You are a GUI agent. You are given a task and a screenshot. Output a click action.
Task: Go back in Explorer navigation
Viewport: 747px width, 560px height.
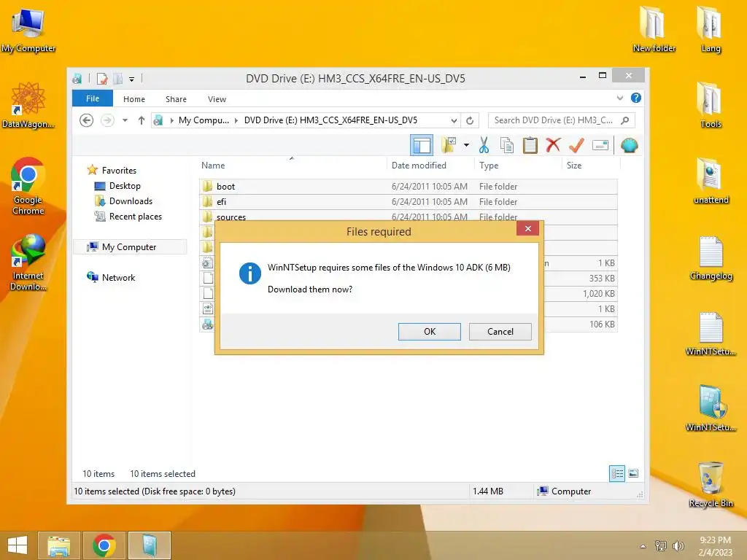(x=86, y=120)
